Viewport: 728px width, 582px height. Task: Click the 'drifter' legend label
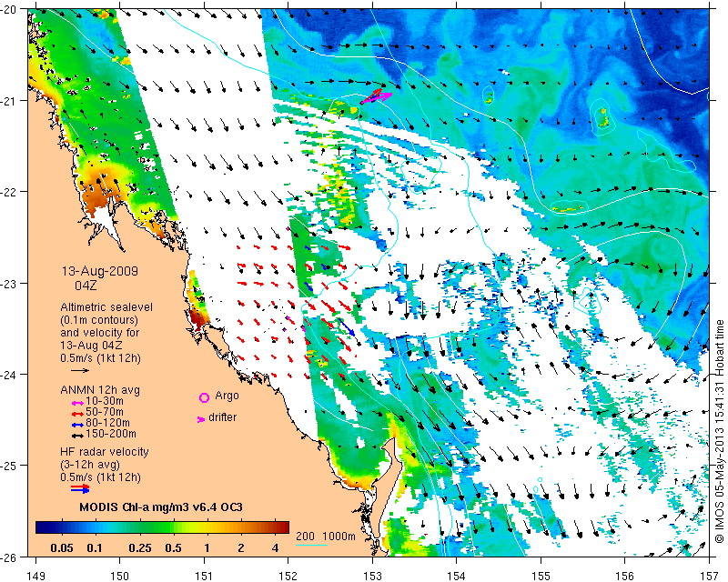222,417
